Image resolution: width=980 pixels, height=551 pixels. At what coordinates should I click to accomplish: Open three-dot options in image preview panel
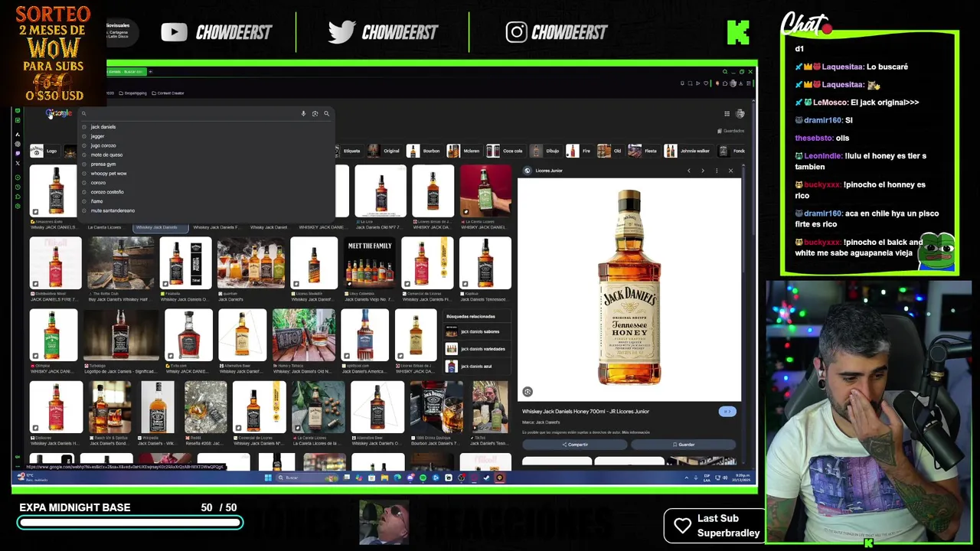[717, 171]
